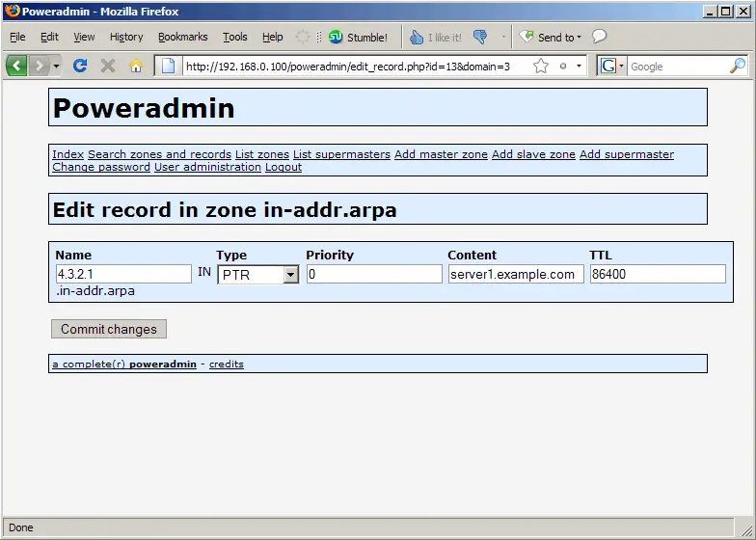Screen dimensions: 756x540
Task: Click the address bar URL field
Action: tap(357, 66)
